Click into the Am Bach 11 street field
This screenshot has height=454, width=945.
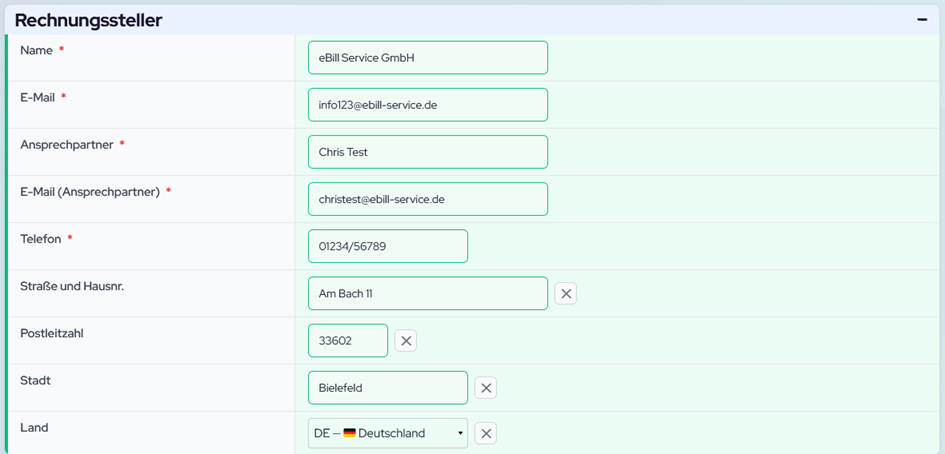click(x=427, y=293)
